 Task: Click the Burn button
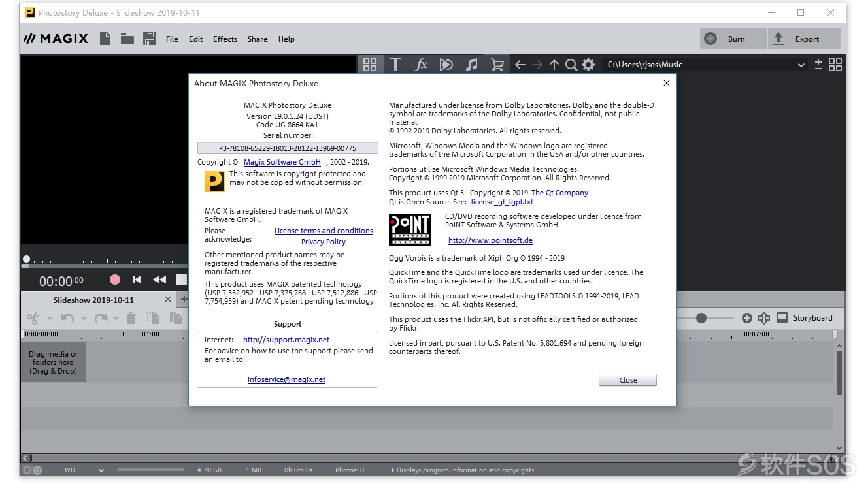733,39
